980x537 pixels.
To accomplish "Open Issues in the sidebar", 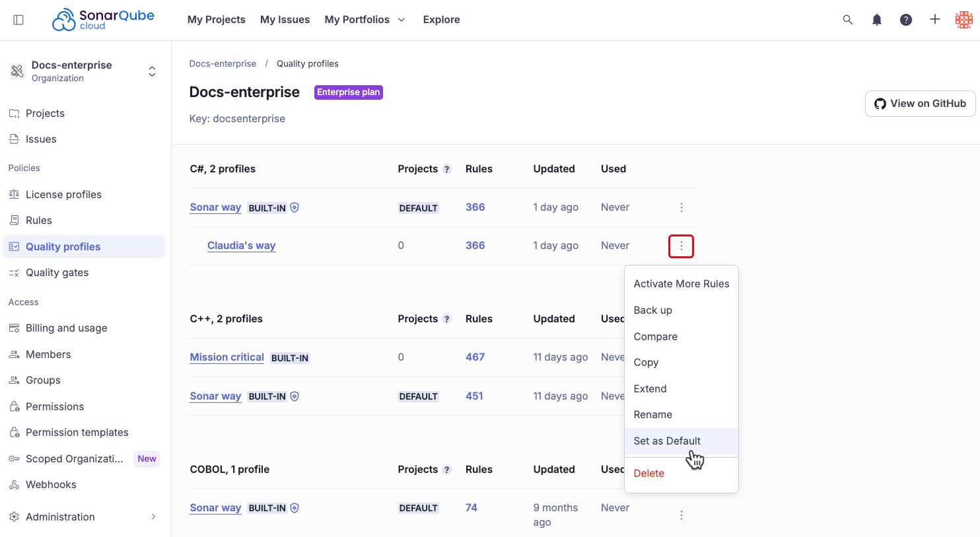I will pos(83,139).
